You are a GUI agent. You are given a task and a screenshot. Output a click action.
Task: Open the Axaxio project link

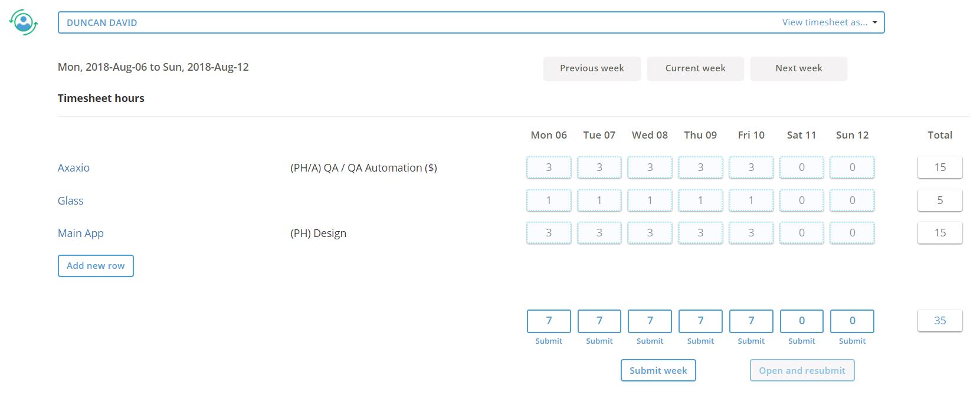74,168
